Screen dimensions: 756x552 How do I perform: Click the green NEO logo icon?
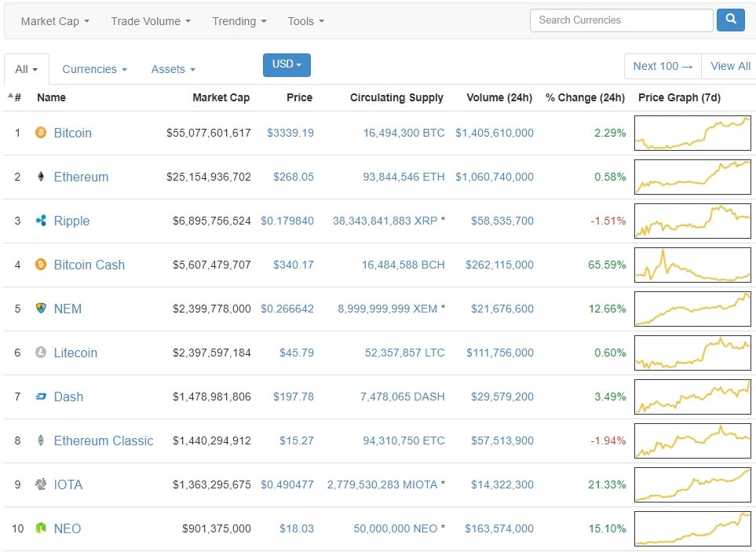pyautogui.click(x=41, y=528)
